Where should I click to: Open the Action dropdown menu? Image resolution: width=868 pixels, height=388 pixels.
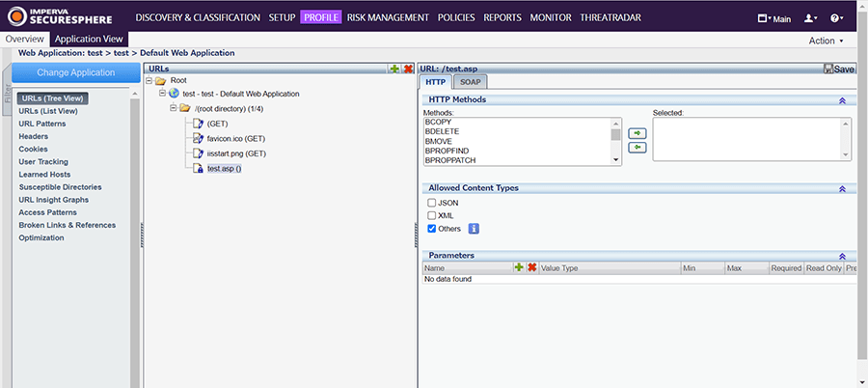point(826,41)
